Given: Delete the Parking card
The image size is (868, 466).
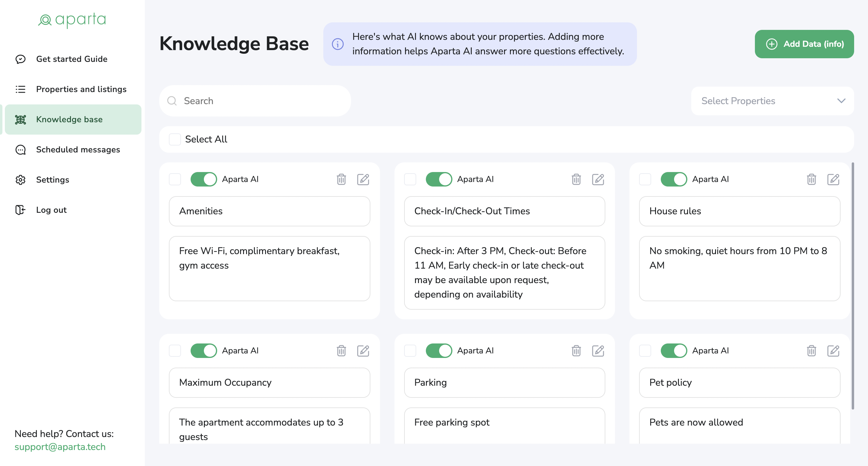Looking at the screenshot, I should click(576, 351).
